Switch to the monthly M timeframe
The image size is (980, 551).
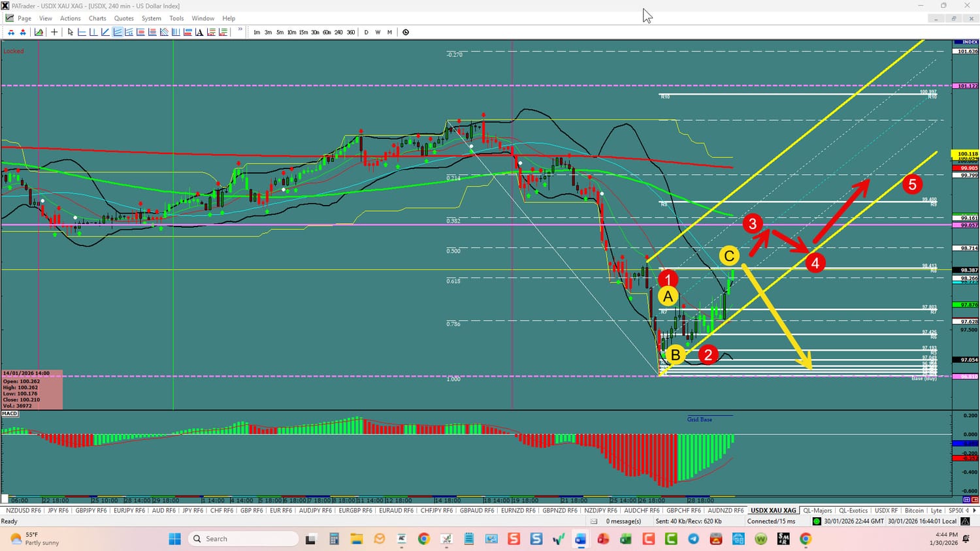point(389,32)
